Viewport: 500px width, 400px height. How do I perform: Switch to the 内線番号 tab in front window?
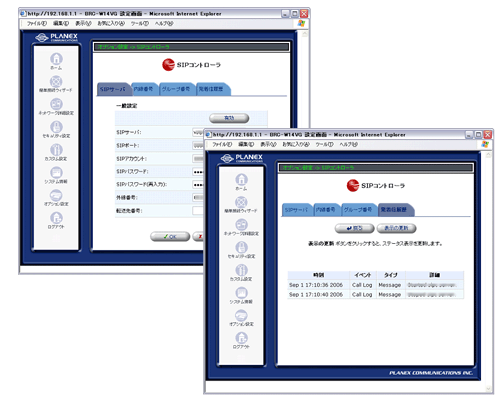tap(326, 210)
